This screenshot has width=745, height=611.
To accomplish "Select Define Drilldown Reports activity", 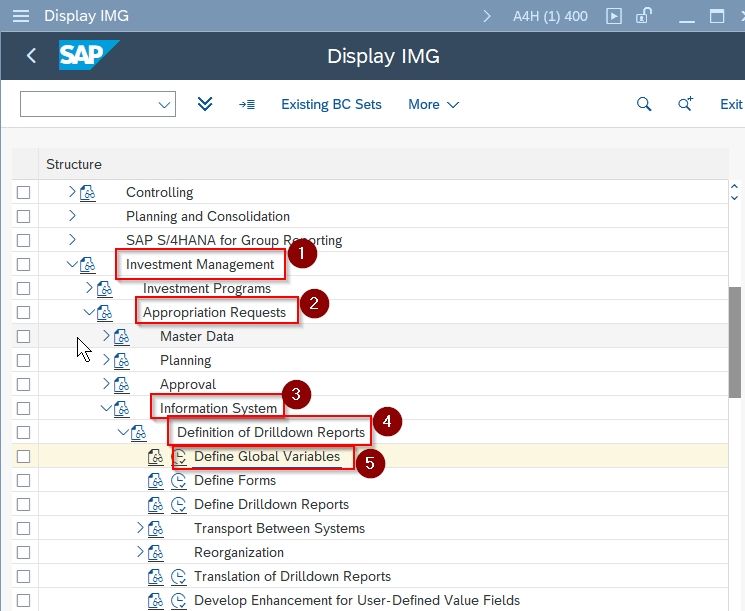I will click(271, 505).
